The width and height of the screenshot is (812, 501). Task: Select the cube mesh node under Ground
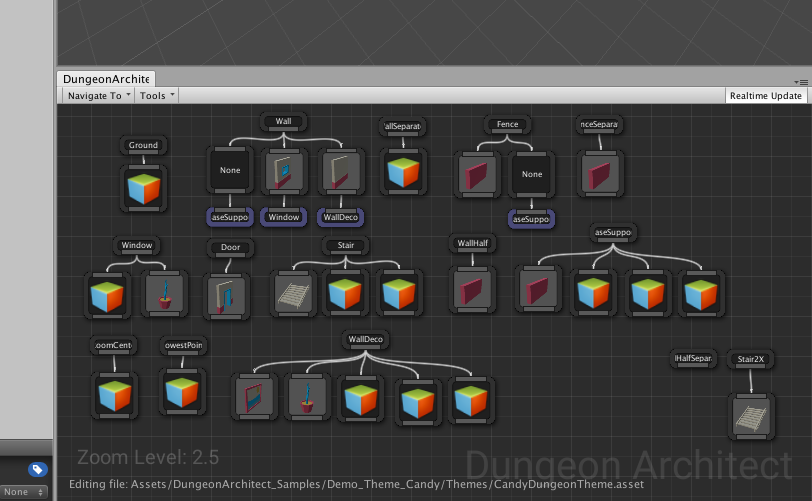coord(143,188)
